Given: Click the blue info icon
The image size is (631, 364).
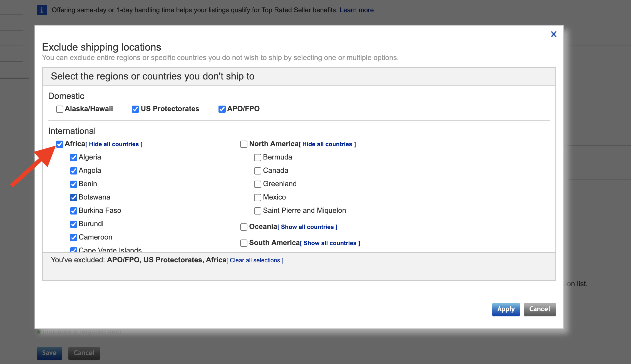Looking at the screenshot, I should pyautogui.click(x=42, y=10).
